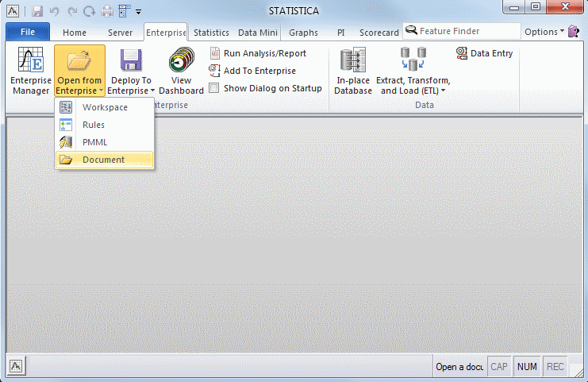This screenshot has height=382, width=588.
Task: Expand the Deploy To Enterprise dropdown arrow
Action: (x=152, y=91)
